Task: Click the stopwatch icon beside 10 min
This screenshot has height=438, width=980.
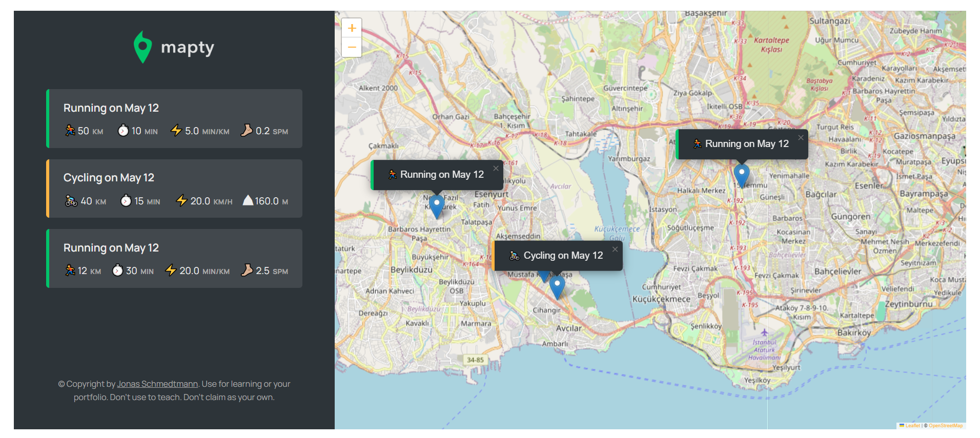Action: pos(123,131)
